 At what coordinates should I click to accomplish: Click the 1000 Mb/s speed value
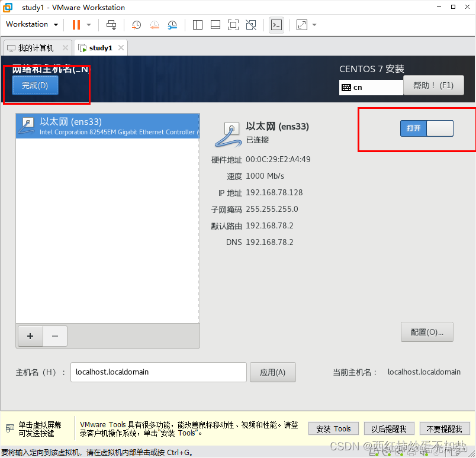point(265,176)
